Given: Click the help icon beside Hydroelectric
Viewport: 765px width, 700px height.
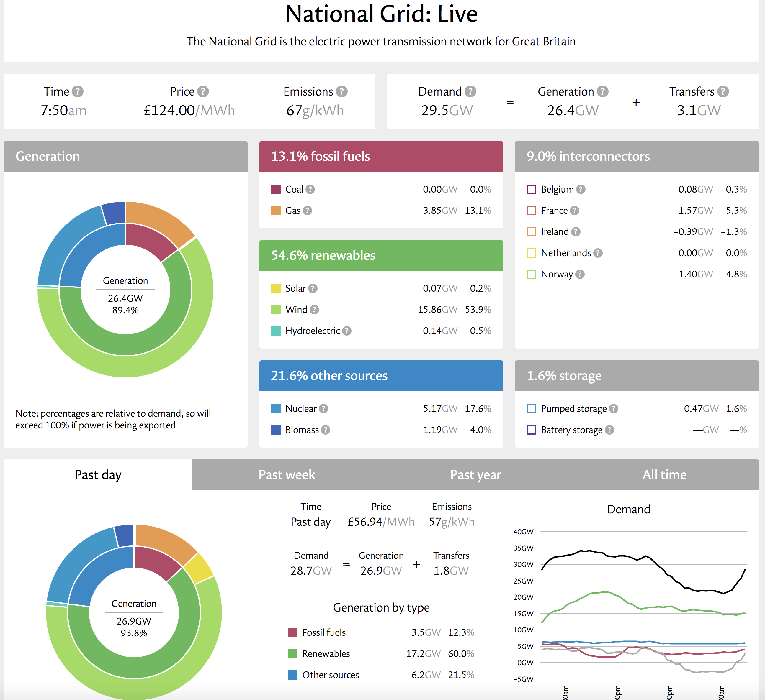Looking at the screenshot, I should pos(347,331).
